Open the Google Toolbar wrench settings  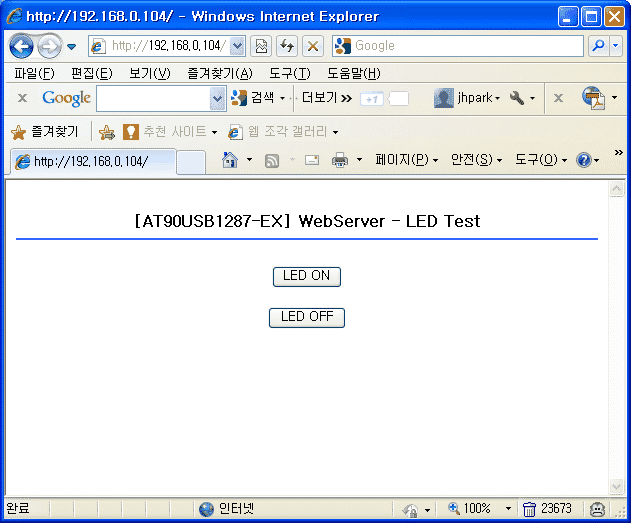[x=522, y=98]
